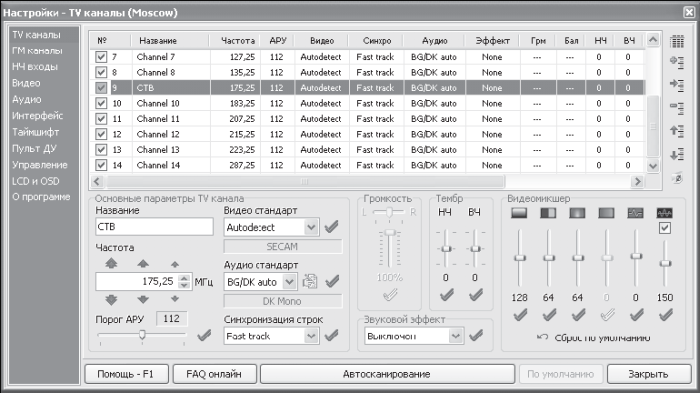
Task: Click the Порог АРУ slider handle
Action: pos(142,334)
